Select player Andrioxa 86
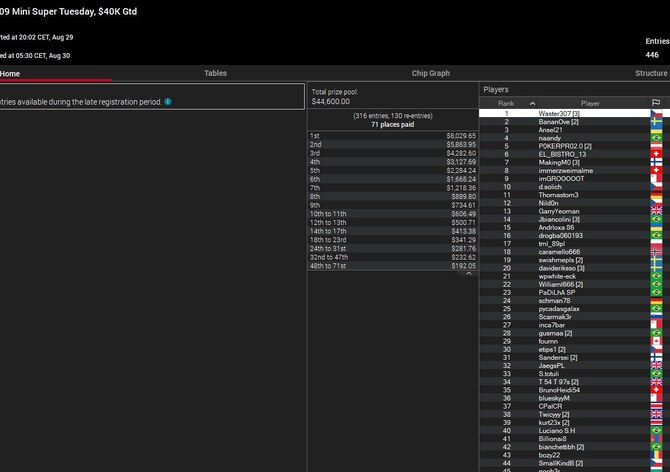 pos(556,227)
